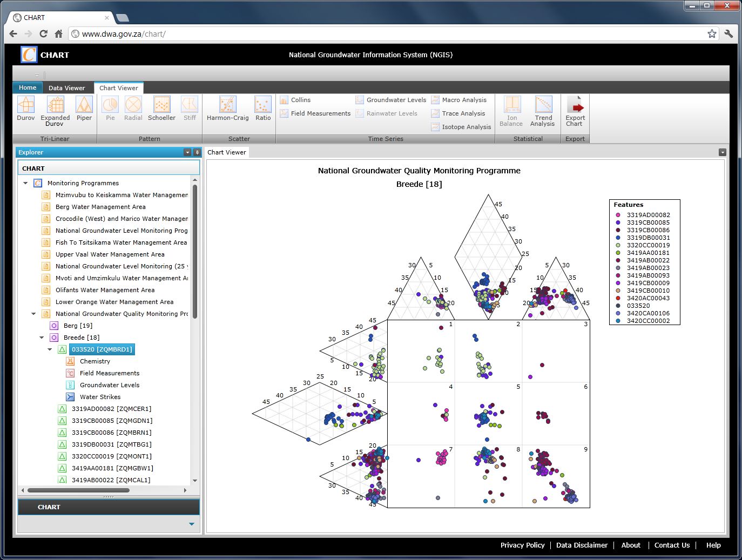The width and height of the screenshot is (742, 560).
Task: Collapse the 033520 [ZQMBRD1] node
Action: tap(50, 349)
